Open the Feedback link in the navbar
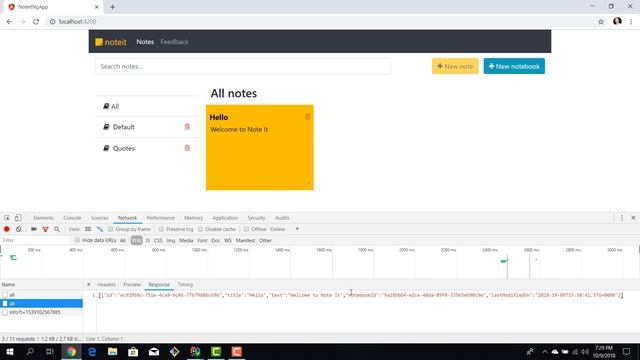 pyautogui.click(x=174, y=42)
